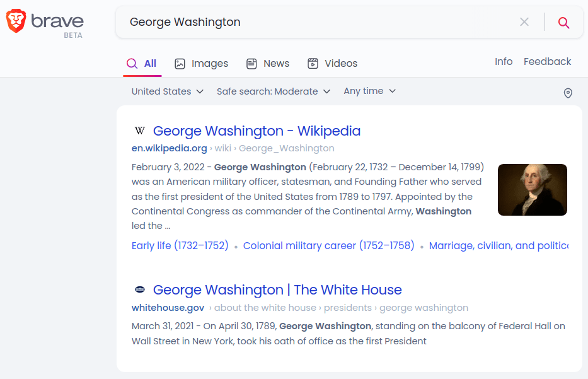Viewport: 588px width, 379px height.
Task: Open Colonial military career (1752–1758) section link
Action: [328, 245]
